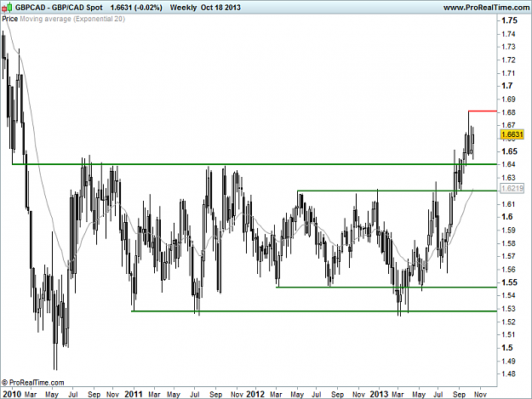This screenshot has width=532, height=399.
Task: Click the 2012 year label on time axis
Action: click(255, 394)
